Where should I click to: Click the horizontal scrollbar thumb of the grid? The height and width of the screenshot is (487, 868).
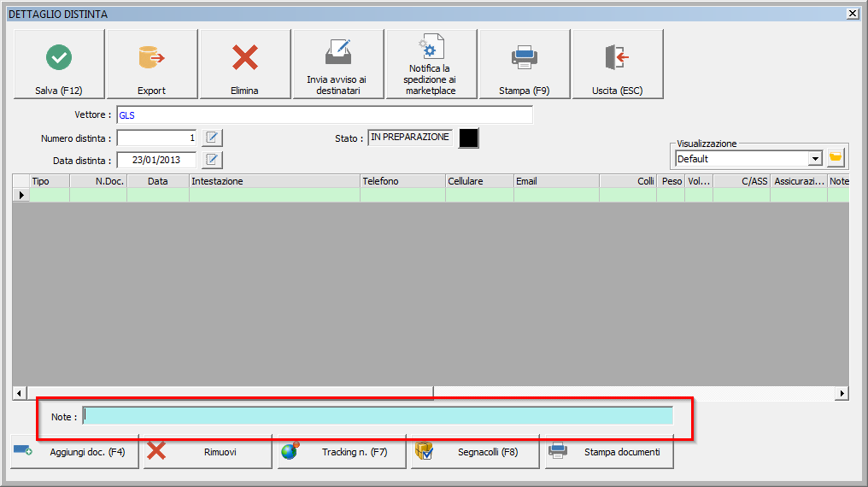[x=230, y=393]
